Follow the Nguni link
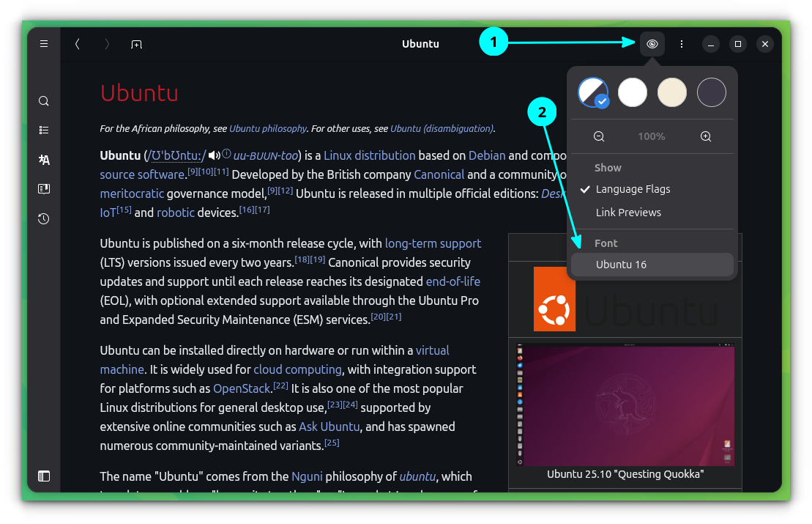Screen dimensions: 812x524 click(x=307, y=476)
